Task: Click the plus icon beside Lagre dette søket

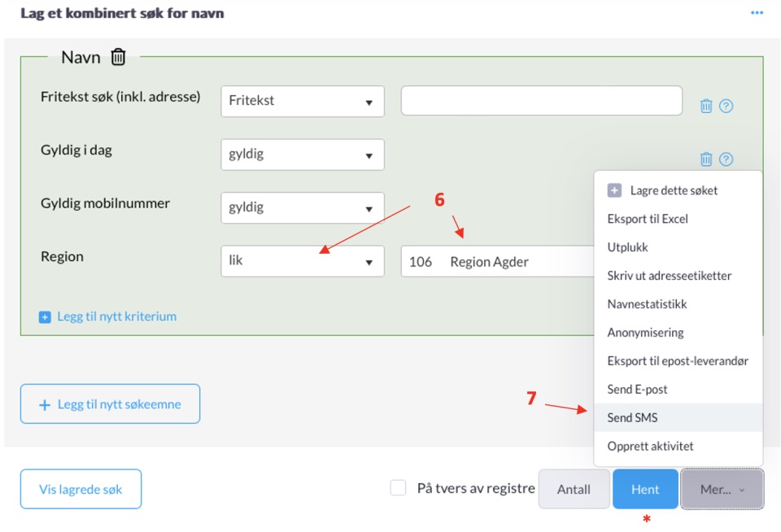Action: coord(614,190)
